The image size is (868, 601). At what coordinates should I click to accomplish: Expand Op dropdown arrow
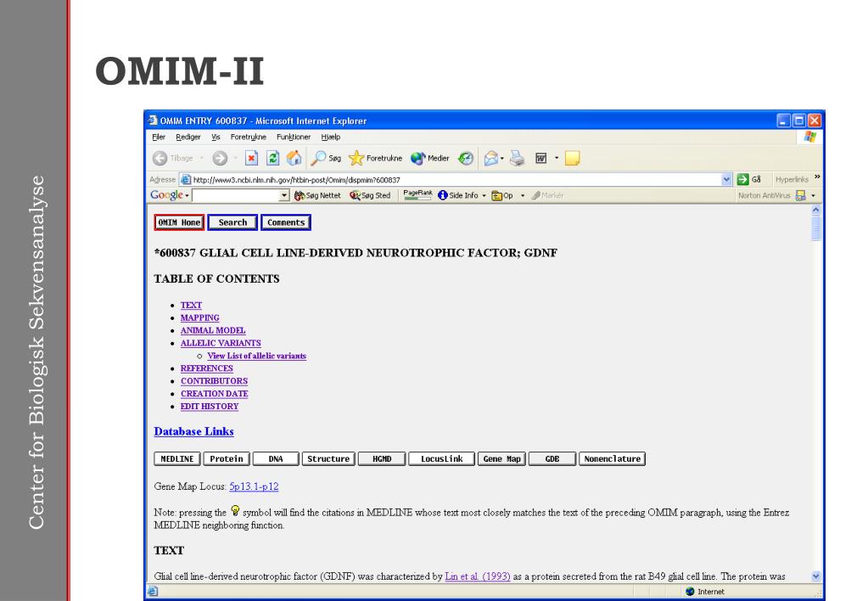click(523, 195)
